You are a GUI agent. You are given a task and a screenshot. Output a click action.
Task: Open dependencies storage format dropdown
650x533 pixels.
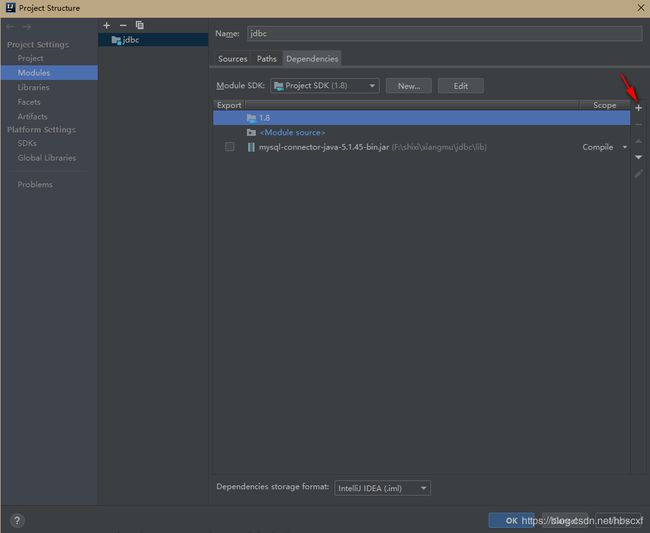pos(382,488)
